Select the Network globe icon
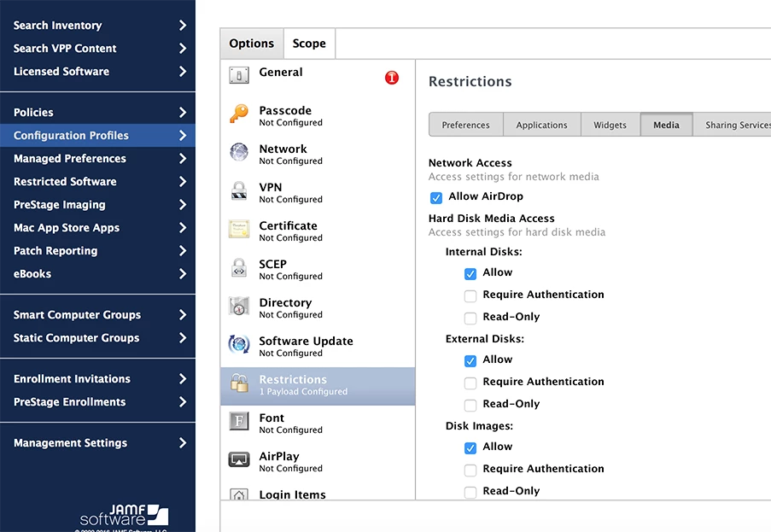This screenshot has width=771, height=532. (239, 152)
